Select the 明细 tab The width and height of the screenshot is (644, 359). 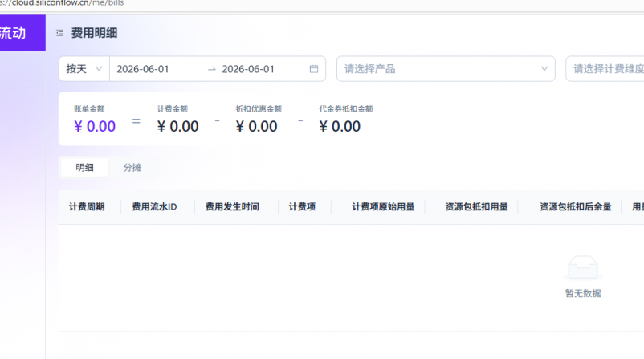84,168
